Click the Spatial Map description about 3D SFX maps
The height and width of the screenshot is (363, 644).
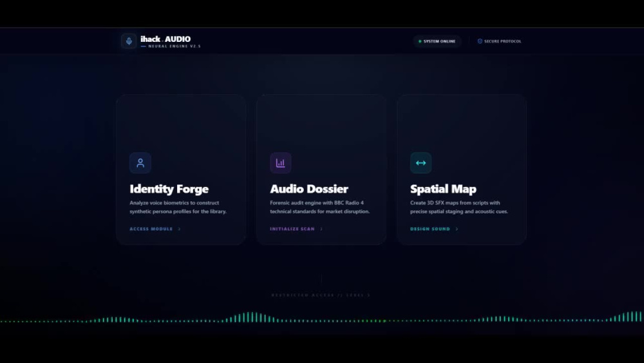pos(459,207)
